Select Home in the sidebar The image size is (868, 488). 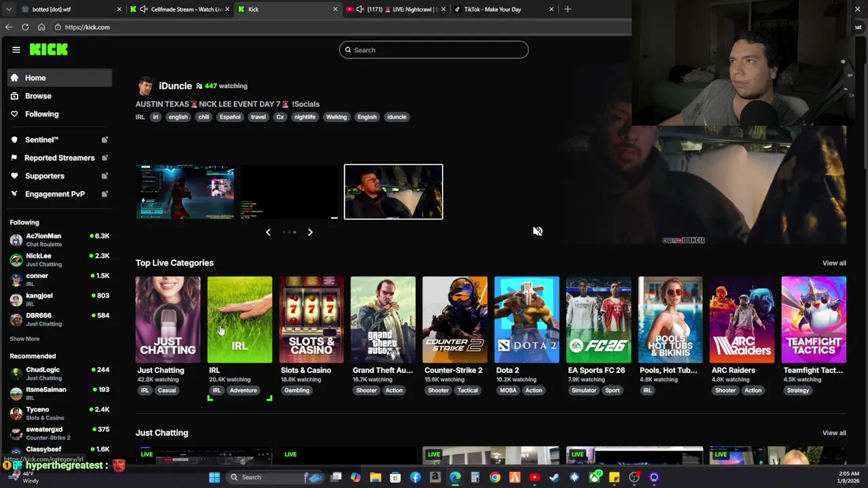click(x=60, y=78)
